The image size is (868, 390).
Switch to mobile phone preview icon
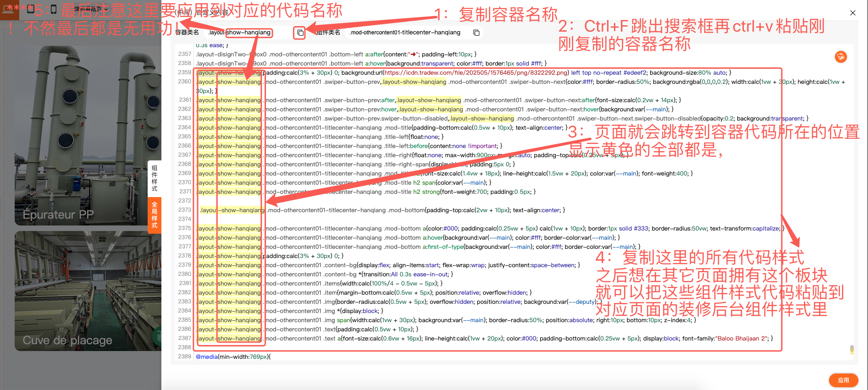[53, 9]
